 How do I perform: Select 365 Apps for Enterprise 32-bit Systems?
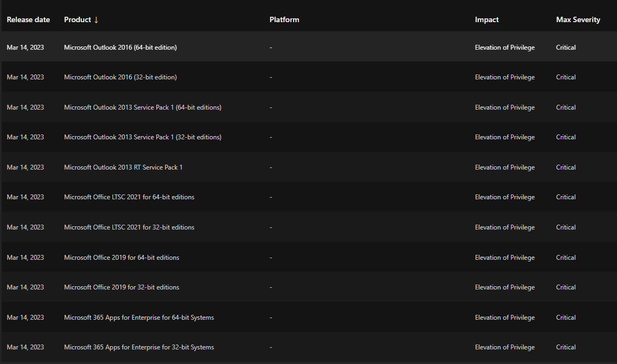point(139,347)
